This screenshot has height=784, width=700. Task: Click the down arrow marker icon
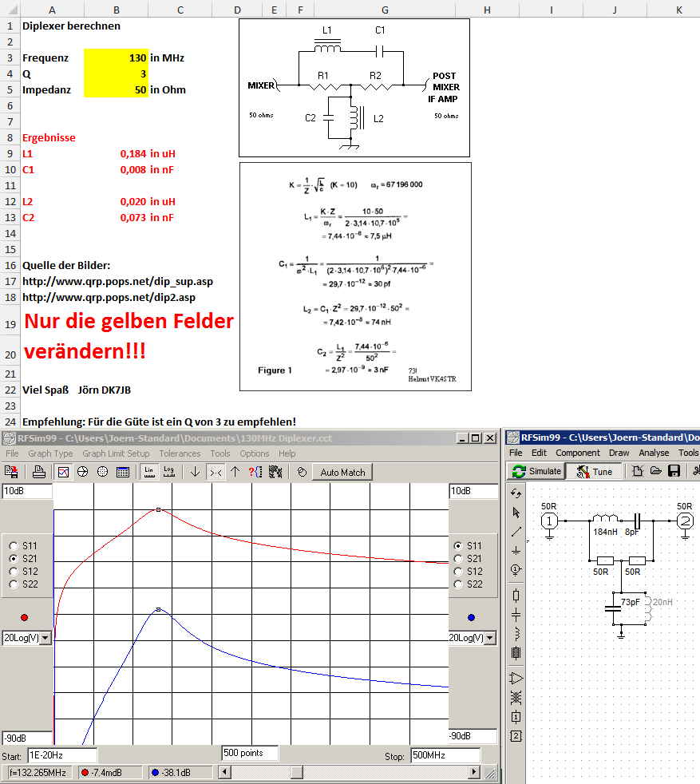click(x=195, y=472)
